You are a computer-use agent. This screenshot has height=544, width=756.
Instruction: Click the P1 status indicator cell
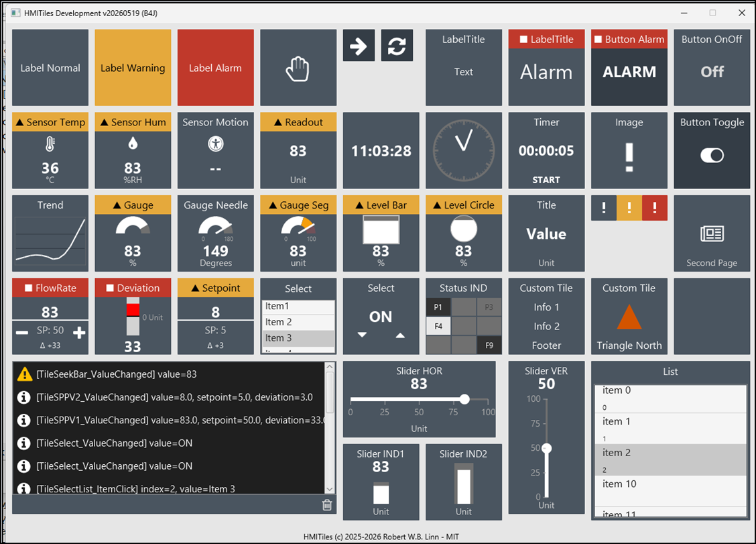point(438,307)
